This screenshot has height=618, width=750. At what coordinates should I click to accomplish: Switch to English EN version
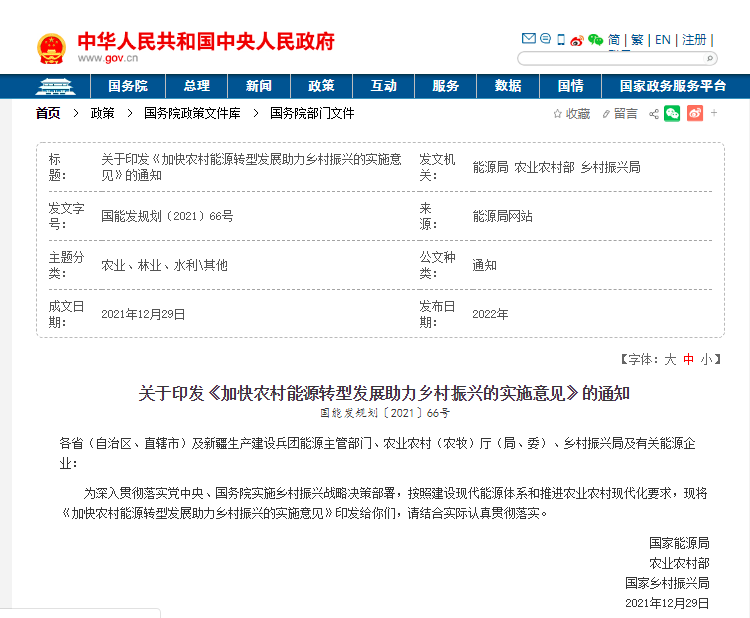click(663, 40)
